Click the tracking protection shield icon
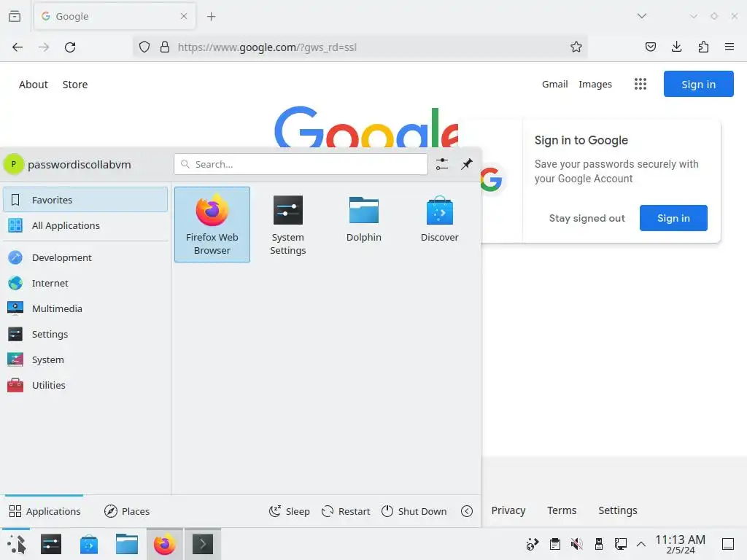 [x=144, y=47]
